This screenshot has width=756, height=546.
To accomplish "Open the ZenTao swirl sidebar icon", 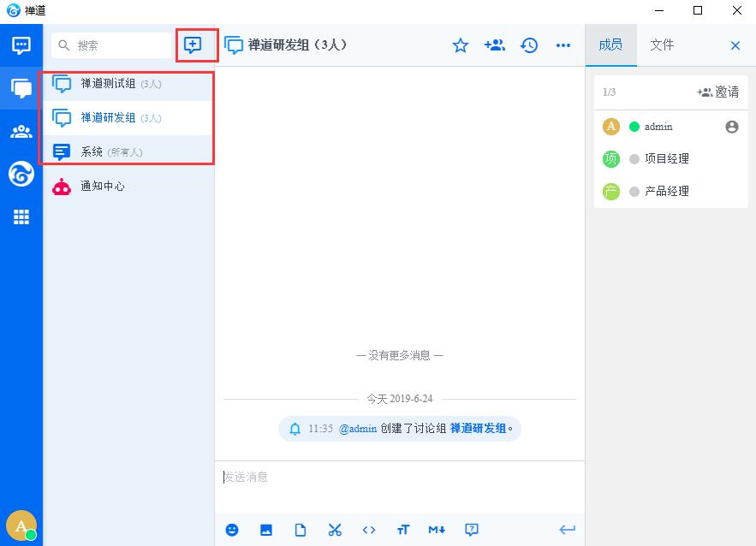I will pyautogui.click(x=21, y=174).
